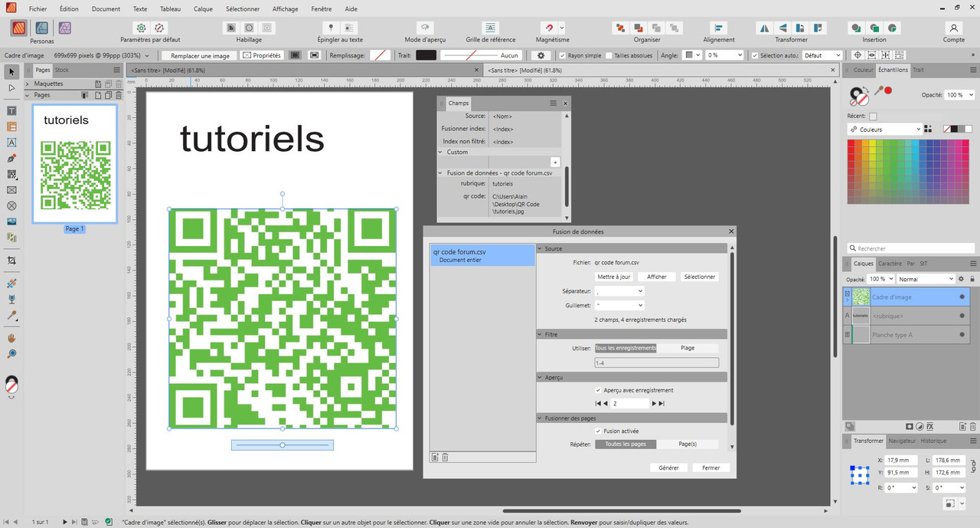This screenshot has width=980, height=528.
Task: Switch to the Designer persona
Action: [42, 28]
